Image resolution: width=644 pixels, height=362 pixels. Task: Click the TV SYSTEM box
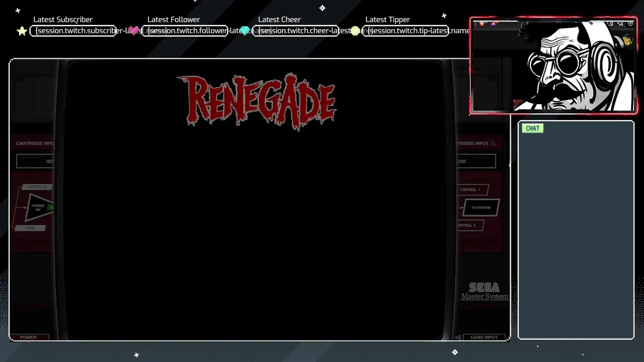[x=481, y=208]
